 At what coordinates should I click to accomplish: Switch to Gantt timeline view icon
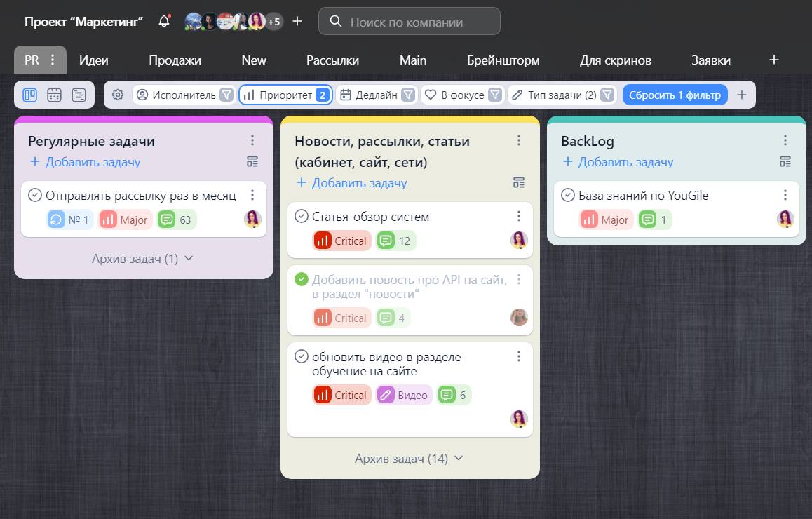click(x=79, y=95)
